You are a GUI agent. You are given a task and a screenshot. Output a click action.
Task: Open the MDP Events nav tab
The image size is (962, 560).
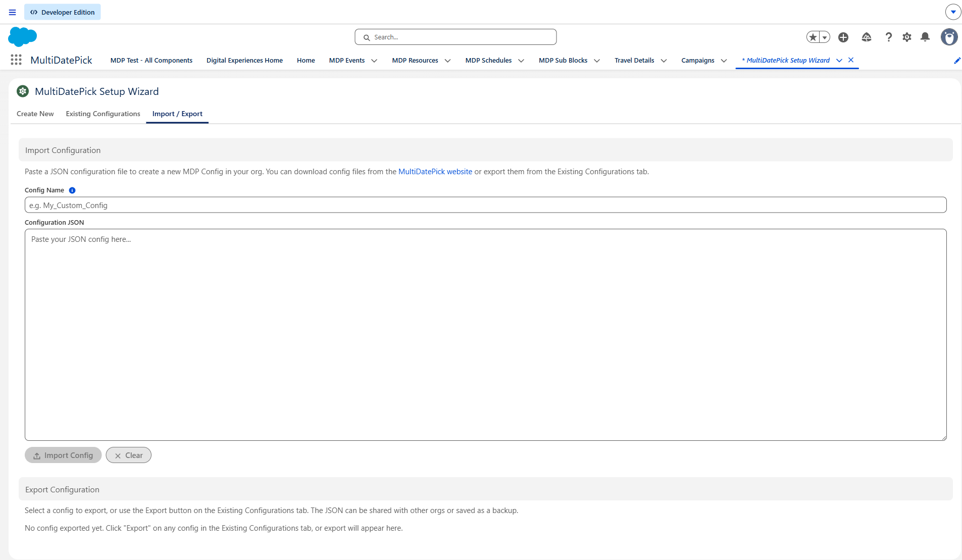346,60
